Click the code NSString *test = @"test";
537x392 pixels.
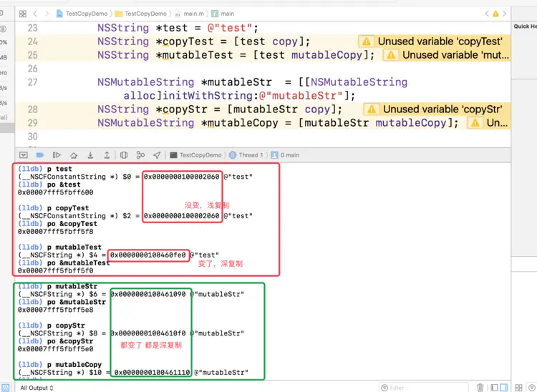point(178,28)
